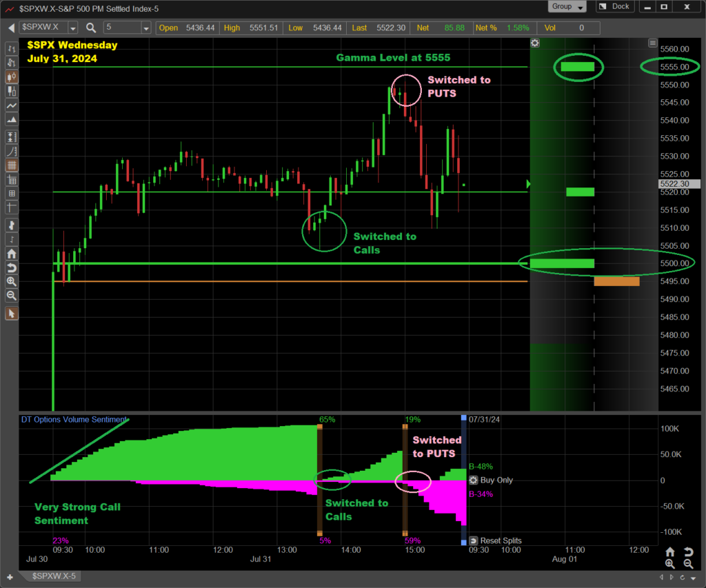Screen dimensions: 706x588
Task: Open the price axis hamburger menu
Action: (x=653, y=43)
